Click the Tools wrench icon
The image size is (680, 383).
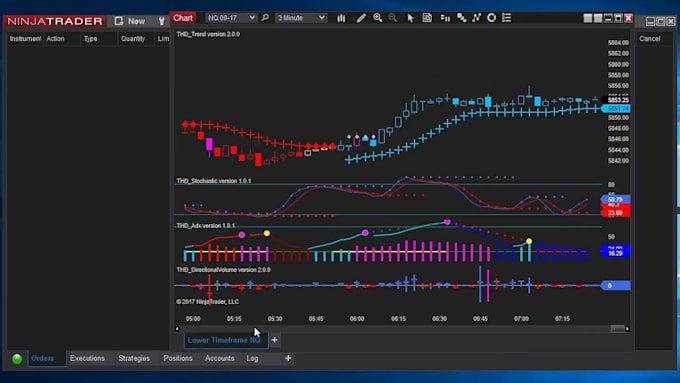pyautogui.click(x=161, y=21)
